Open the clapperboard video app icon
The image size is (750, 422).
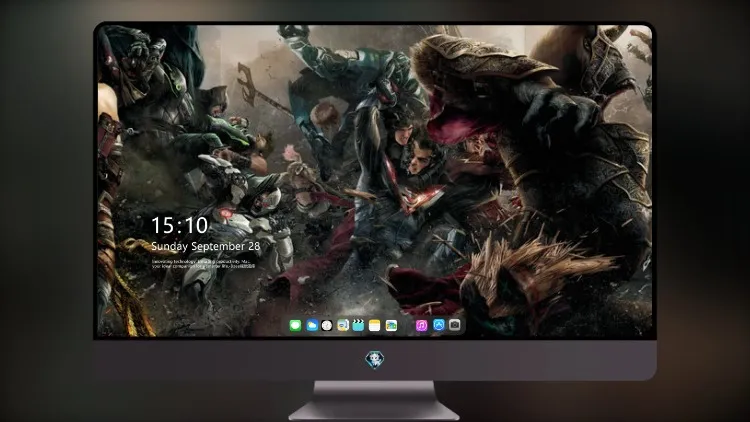[x=359, y=325]
